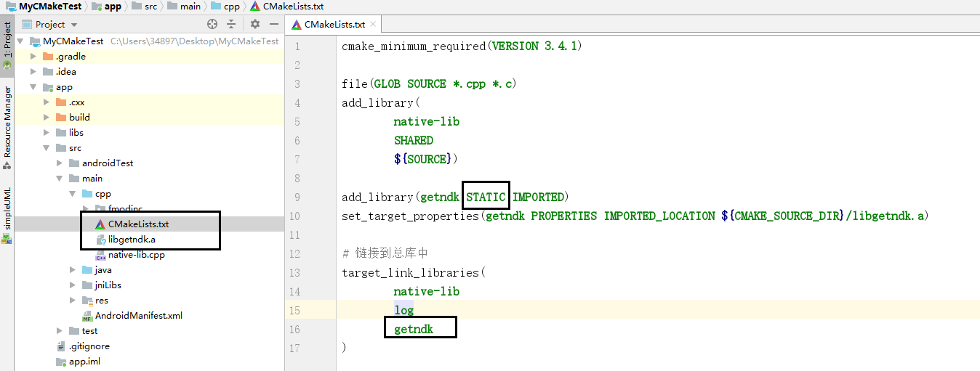Expand the test folder arrow
Screen dimensions: 980x371
coord(60,331)
